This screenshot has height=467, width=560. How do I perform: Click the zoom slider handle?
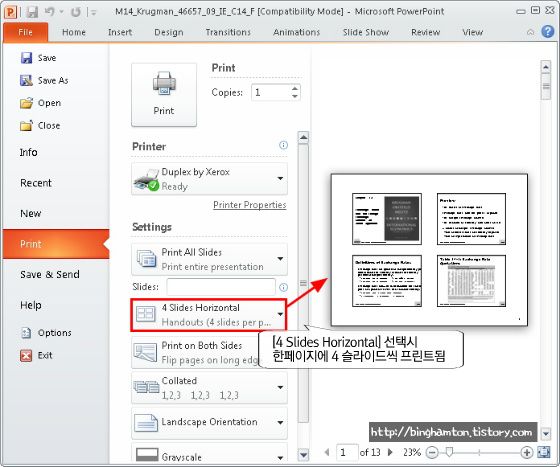point(449,452)
